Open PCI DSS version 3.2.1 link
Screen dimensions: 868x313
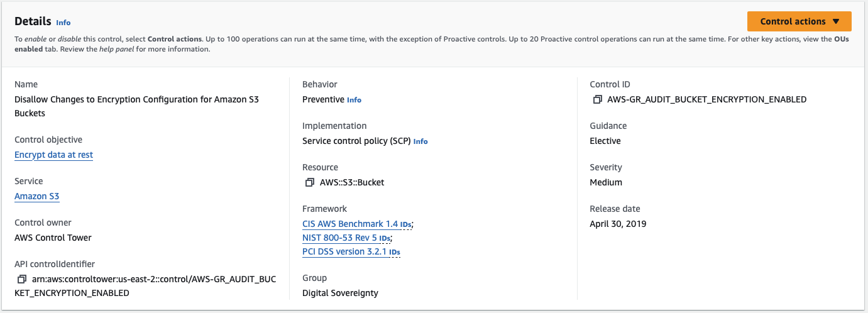tap(344, 251)
